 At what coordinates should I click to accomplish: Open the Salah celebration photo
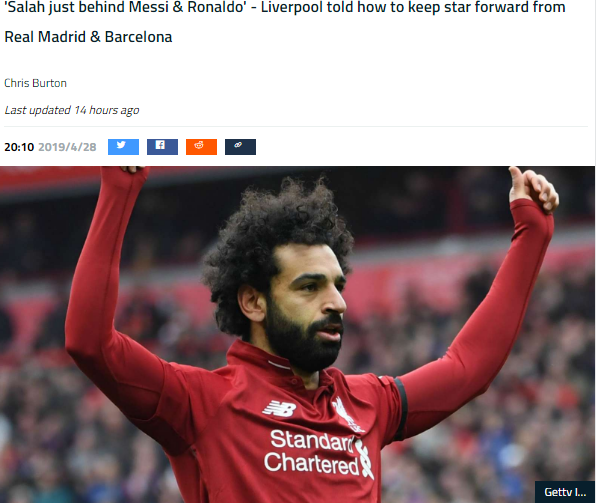(298, 335)
